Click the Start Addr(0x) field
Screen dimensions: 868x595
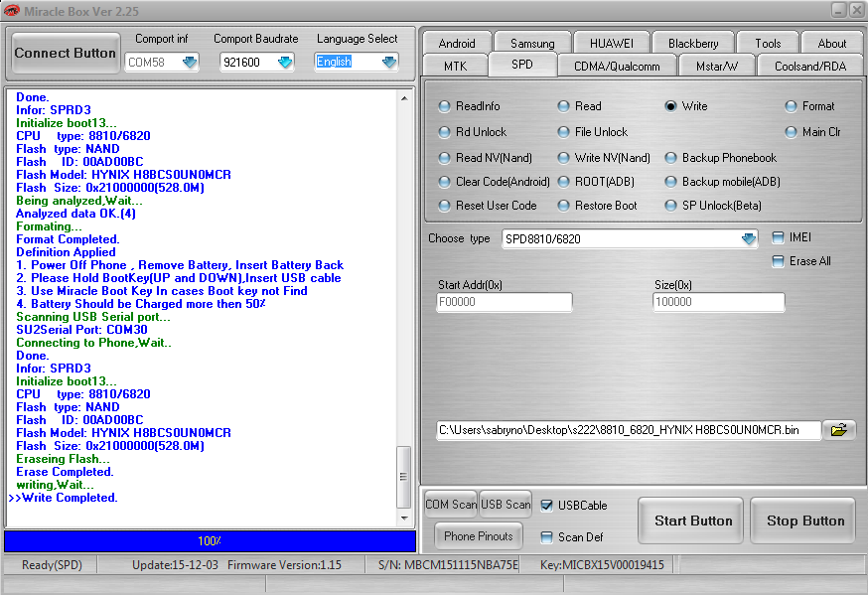[505, 302]
